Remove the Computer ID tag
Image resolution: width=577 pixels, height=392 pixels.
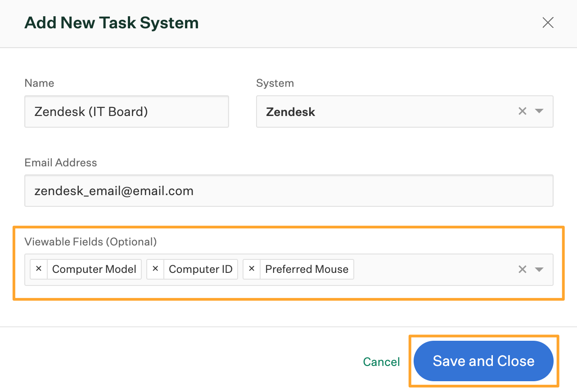155,269
